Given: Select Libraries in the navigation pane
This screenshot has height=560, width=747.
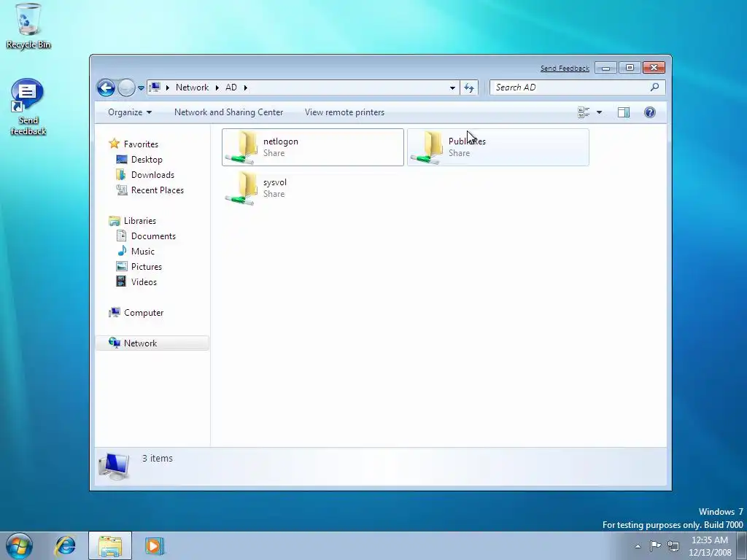Looking at the screenshot, I should tap(139, 221).
